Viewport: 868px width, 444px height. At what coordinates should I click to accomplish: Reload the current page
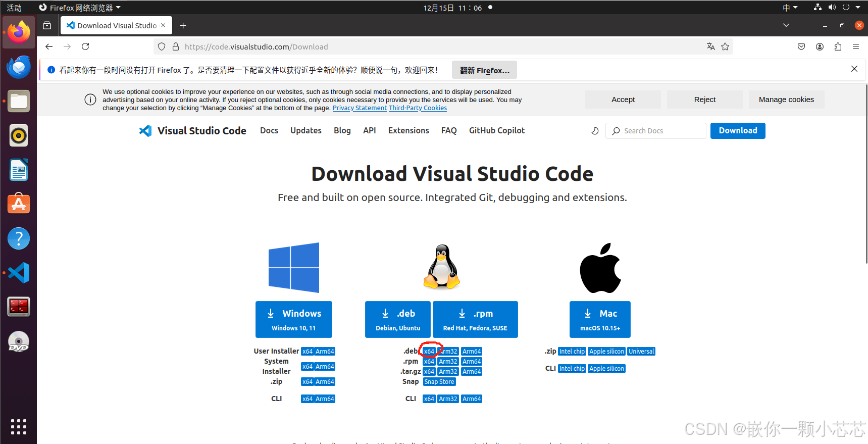[85, 46]
